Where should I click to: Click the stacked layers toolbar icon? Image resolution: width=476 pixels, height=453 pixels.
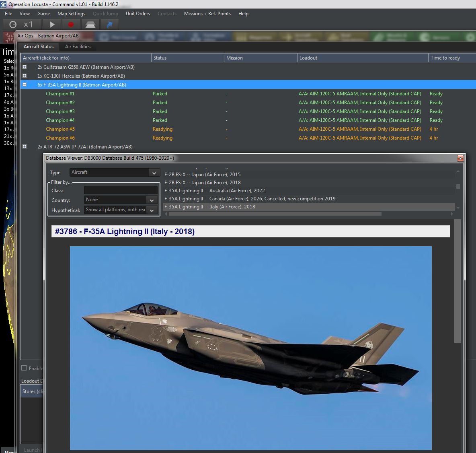tap(90, 25)
